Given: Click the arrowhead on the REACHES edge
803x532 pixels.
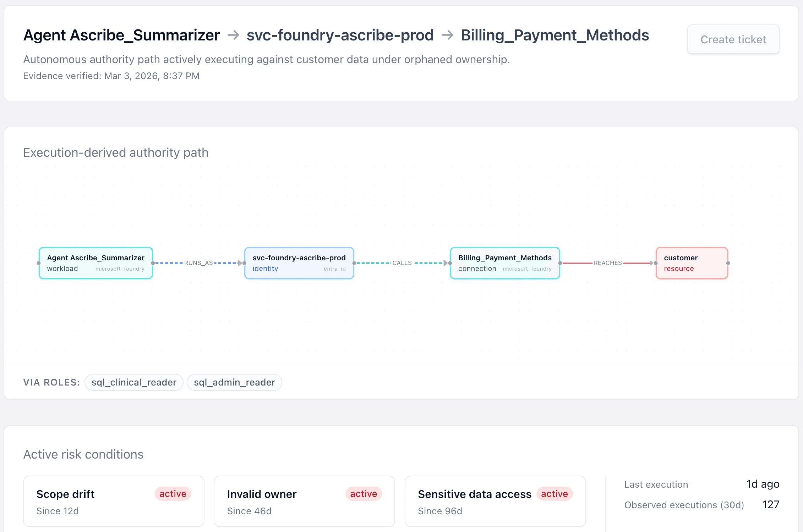Looking at the screenshot, I should pyautogui.click(x=652, y=263).
